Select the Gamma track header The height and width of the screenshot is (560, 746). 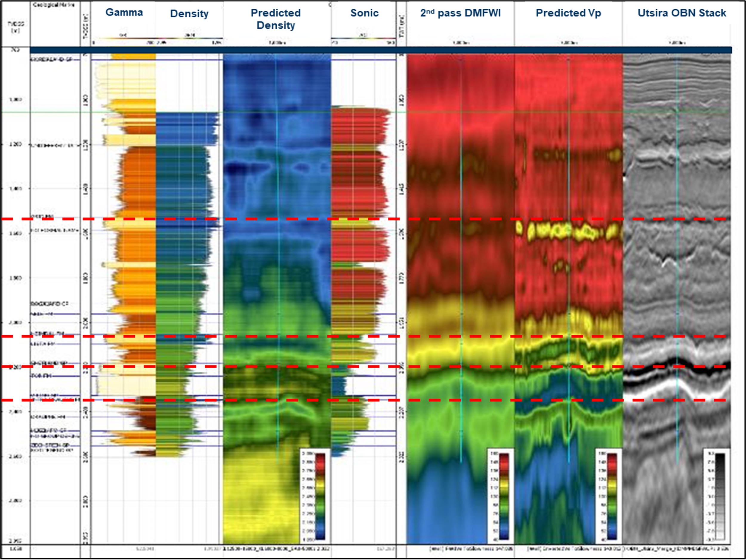tap(124, 13)
